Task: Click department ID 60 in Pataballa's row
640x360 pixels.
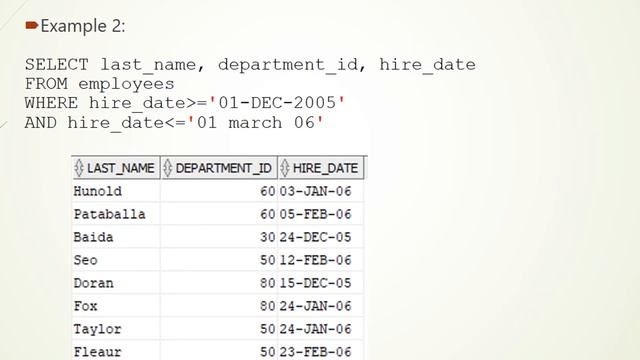Action: (268, 214)
